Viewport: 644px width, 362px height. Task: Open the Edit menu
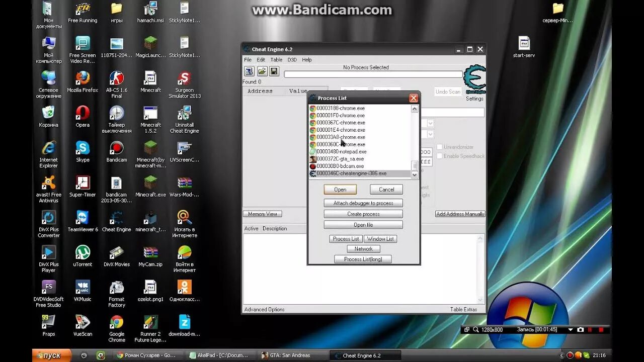261,59
